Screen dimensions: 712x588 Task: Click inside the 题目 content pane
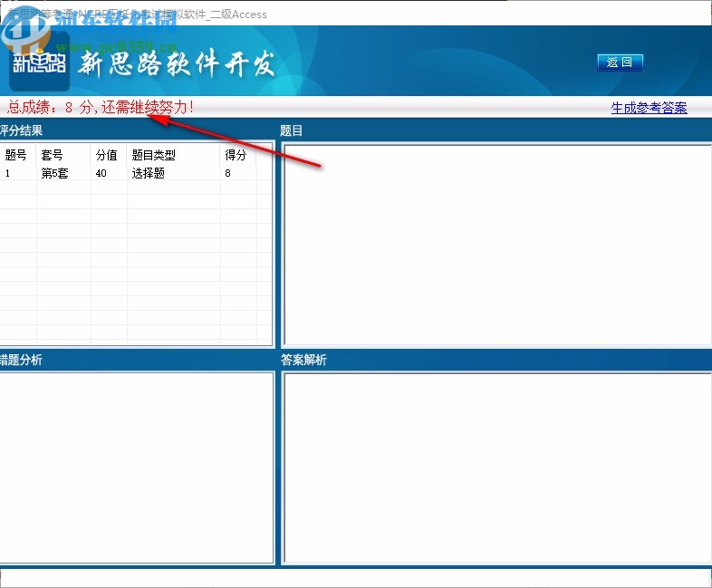point(497,246)
